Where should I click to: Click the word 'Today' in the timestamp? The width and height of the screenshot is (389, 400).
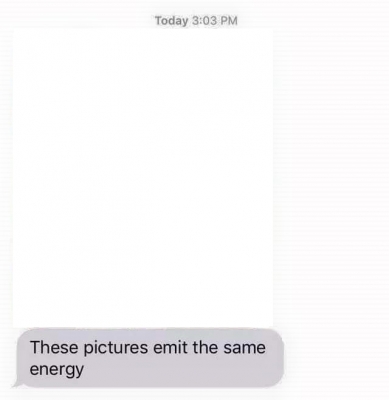click(171, 21)
